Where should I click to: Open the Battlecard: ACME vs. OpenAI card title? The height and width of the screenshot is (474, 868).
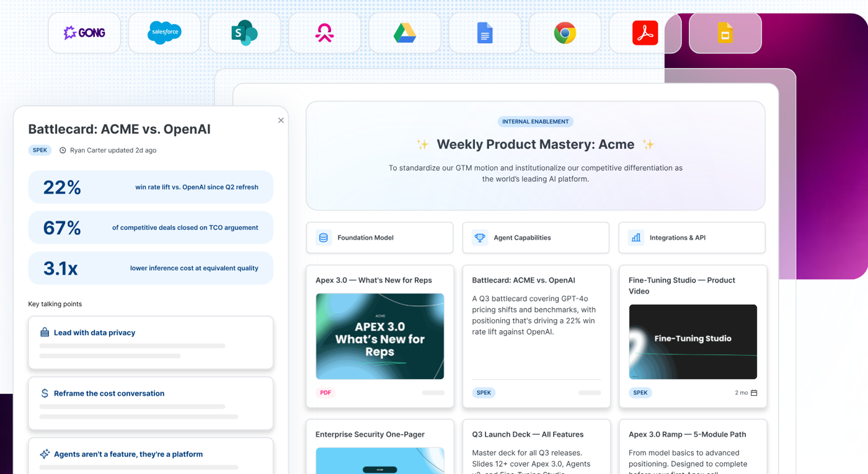point(523,280)
